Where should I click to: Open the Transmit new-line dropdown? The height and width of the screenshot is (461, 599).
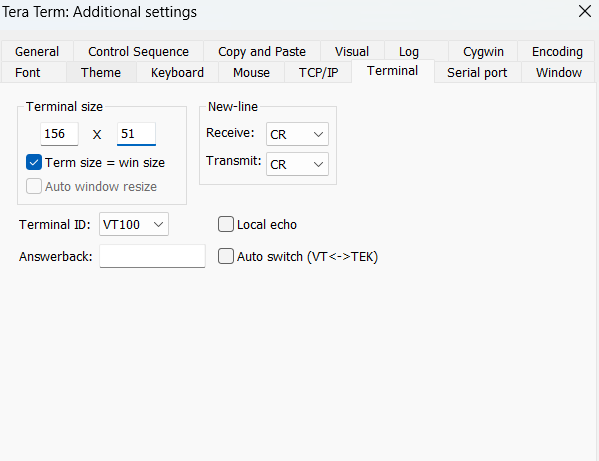coord(297,164)
